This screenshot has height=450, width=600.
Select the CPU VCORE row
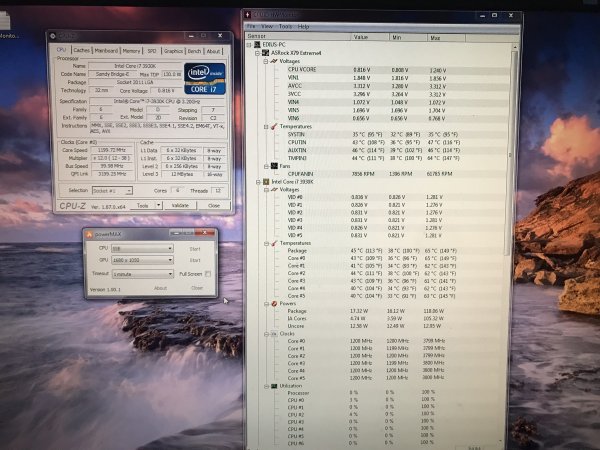378,70
